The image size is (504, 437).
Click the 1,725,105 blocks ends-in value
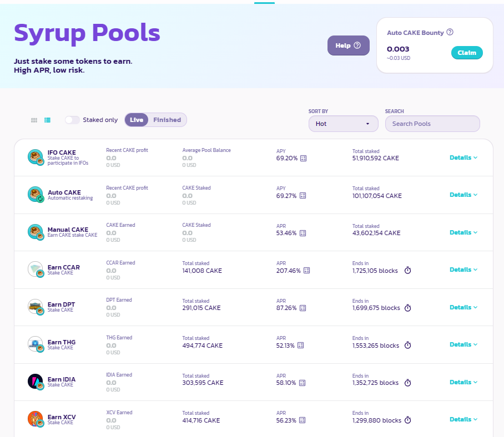(375, 271)
